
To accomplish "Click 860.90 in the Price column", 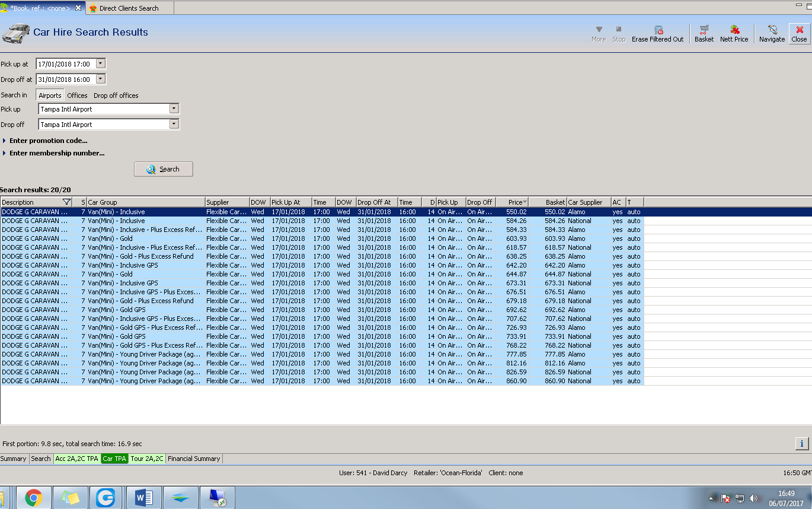I will (x=516, y=381).
